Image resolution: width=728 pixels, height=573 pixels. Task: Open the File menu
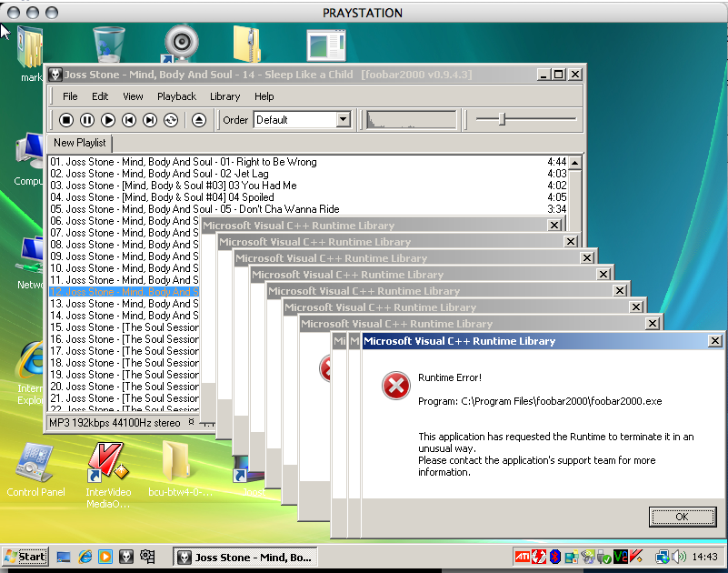pyautogui.click(x=70, y=96)
